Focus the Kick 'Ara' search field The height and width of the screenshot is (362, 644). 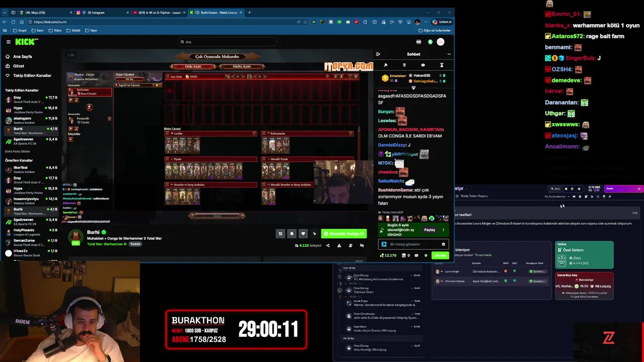[227, 42]
